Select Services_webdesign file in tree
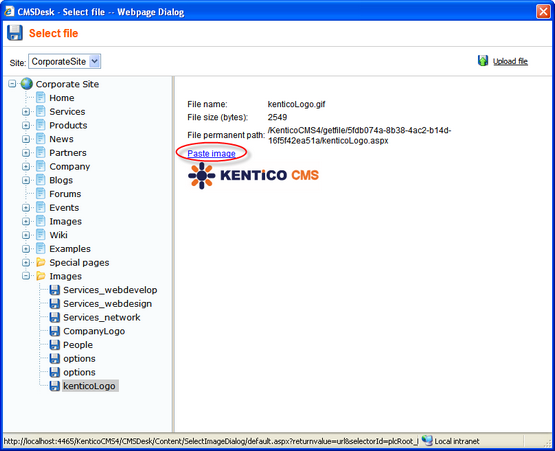Viewport: 555px width, 451px height. pos(107,304)
